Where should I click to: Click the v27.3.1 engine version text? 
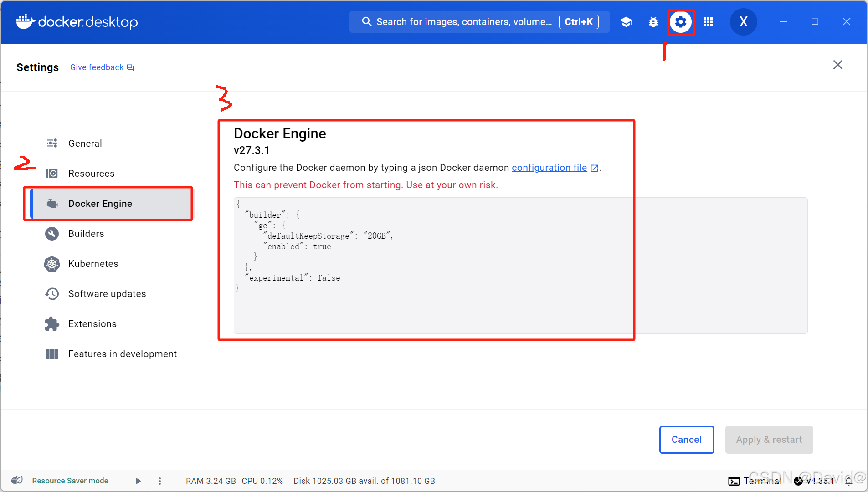252,150
